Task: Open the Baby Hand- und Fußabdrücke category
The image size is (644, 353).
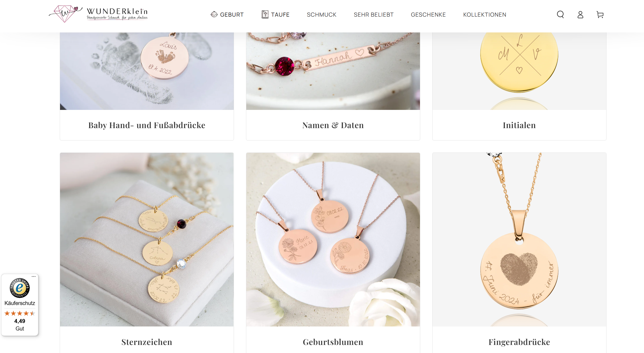Action: pos(147,125)
